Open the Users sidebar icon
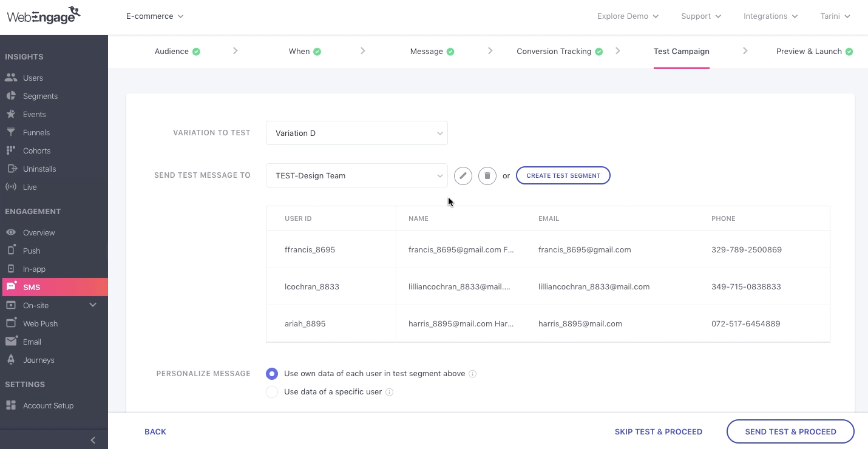The image size is (868, 449). (x=11, y=78)
